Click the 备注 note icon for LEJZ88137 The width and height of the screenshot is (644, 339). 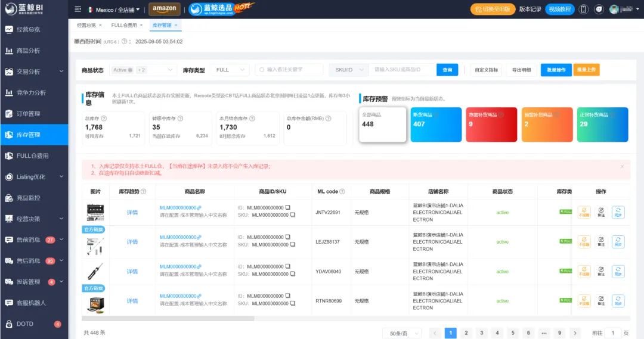[601, 242]
